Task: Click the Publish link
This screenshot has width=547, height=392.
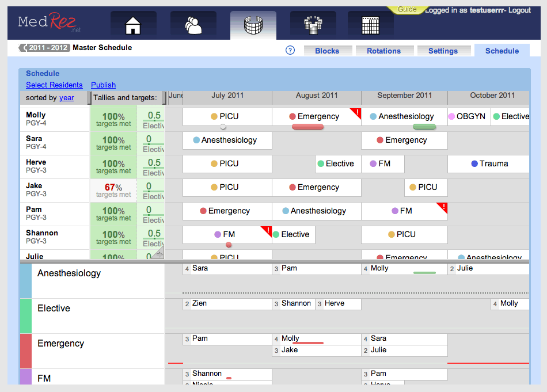Action: coord(103,85)
